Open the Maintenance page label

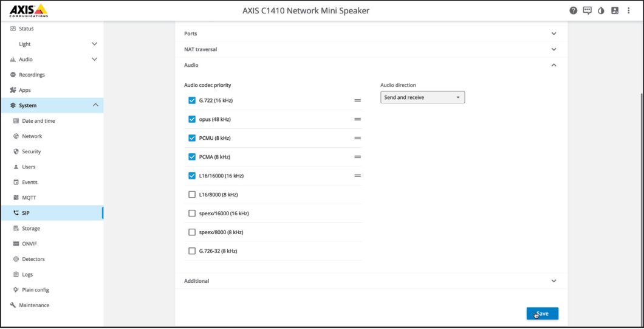click(x=34, y=305)
